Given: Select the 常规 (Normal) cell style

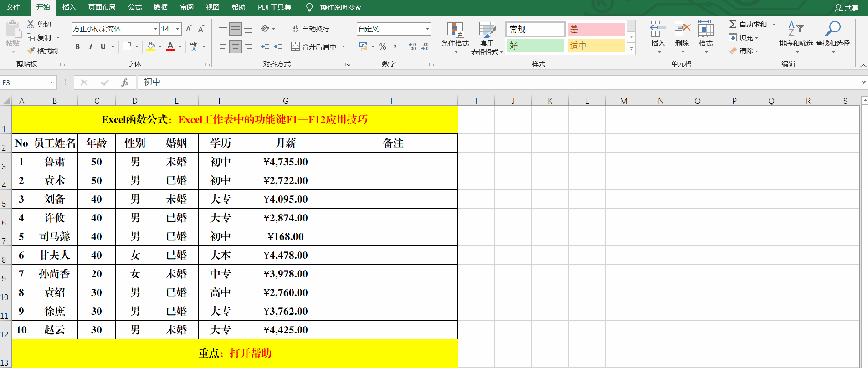Looking at the screenshot, I should 536,29.
